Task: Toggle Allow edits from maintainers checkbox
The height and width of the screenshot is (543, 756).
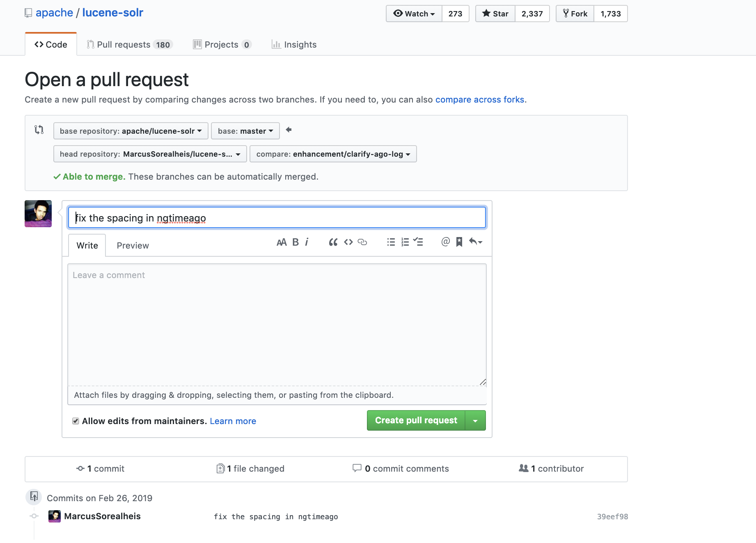Action: click(x=76, y=421)
